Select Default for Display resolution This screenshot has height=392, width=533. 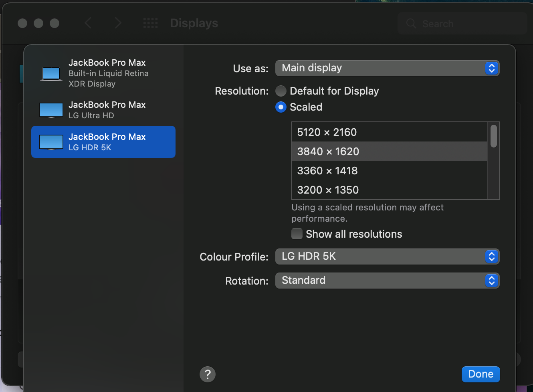[281, 91]
